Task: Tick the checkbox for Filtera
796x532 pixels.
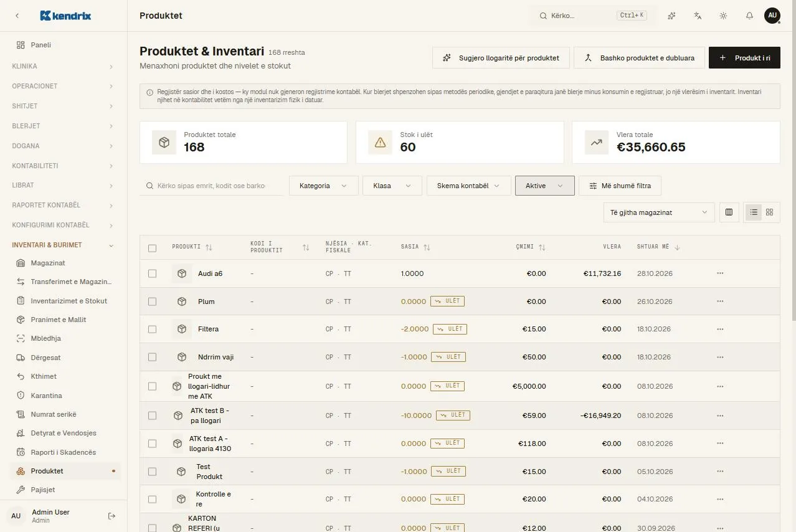Action: click(x=153, y=329)
